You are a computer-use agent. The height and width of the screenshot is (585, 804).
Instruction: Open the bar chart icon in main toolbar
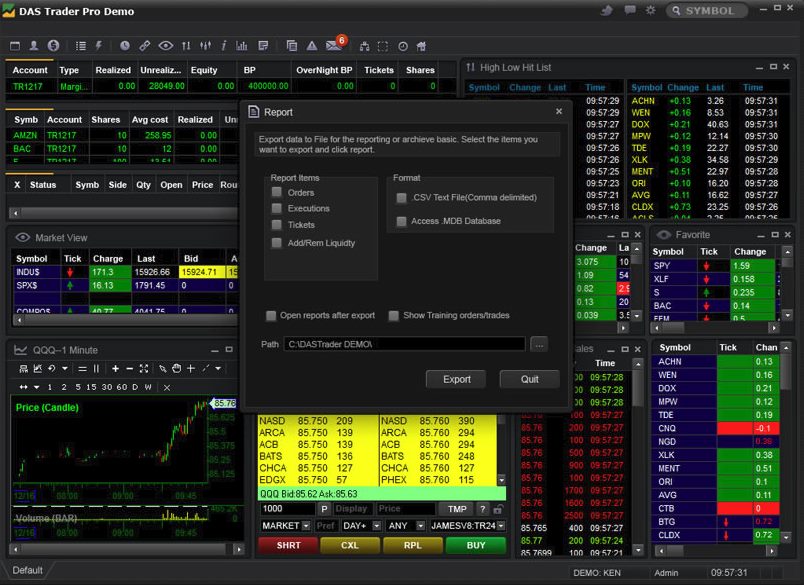[242, 46]
